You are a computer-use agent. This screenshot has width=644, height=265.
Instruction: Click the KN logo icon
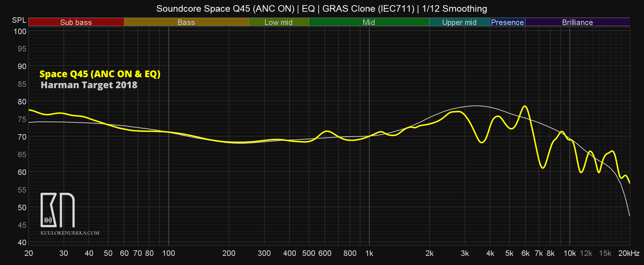[58, 210]
